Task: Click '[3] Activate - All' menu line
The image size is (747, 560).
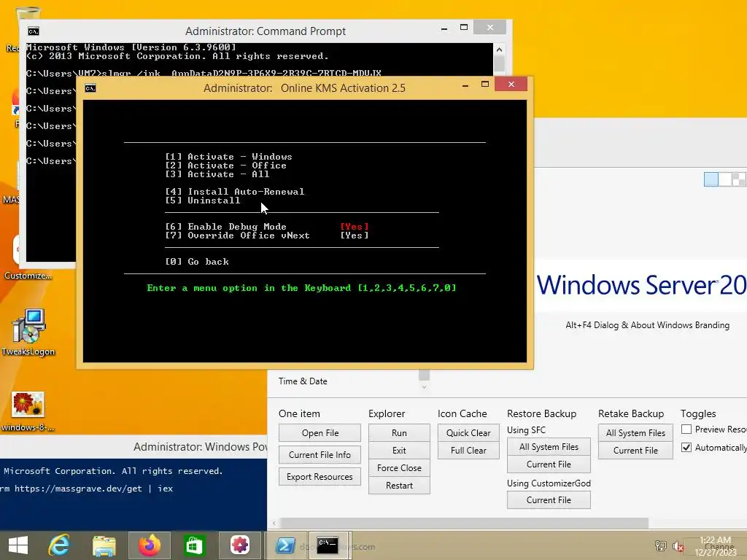Action: pyautogui.click(x=217, y=174)
